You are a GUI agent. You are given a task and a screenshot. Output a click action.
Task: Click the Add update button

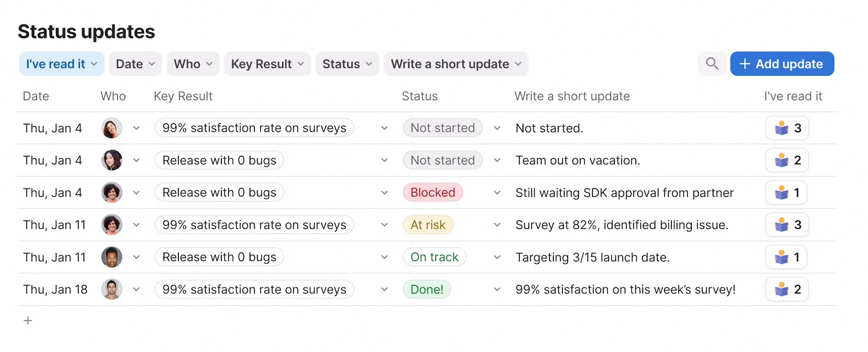(782, 64)
